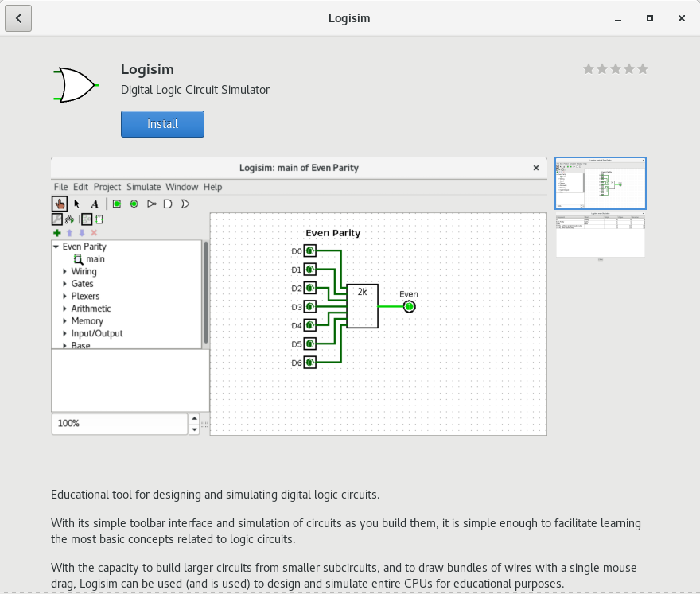Collapse the Even Parity project tree

click(x=56, y=247)
